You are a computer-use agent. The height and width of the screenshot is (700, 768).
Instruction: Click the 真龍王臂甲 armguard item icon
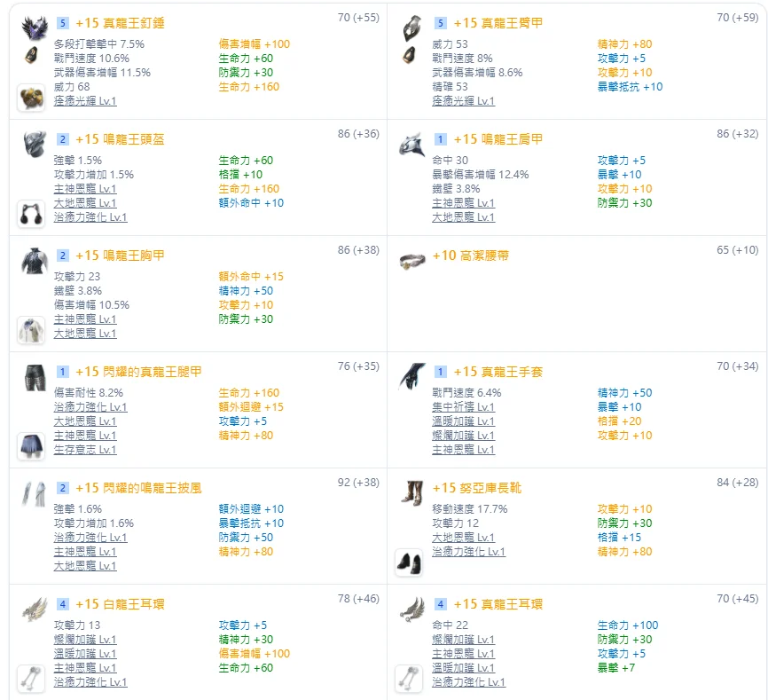click(413, 27)
